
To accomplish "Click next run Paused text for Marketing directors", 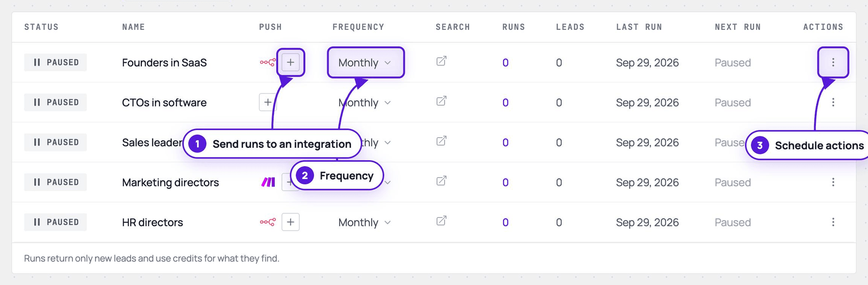I will pos(732,182).
